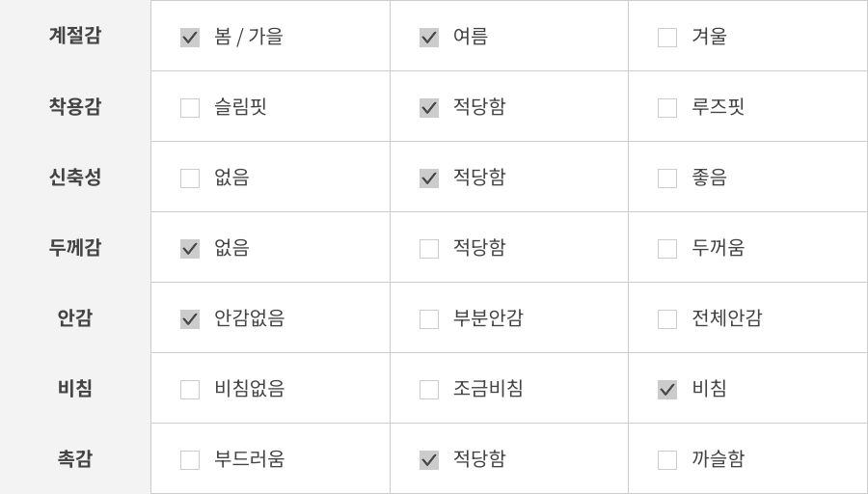Check 적당함 in the 두께감 row
The image size is (868, 494).
coord(429,249)
